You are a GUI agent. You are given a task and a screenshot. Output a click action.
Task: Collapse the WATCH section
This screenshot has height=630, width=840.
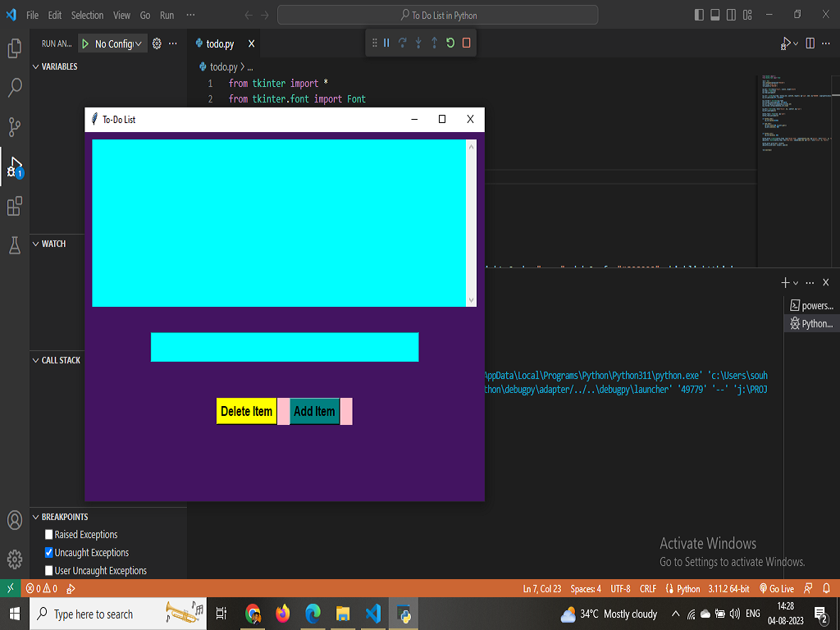coord(37,244)
